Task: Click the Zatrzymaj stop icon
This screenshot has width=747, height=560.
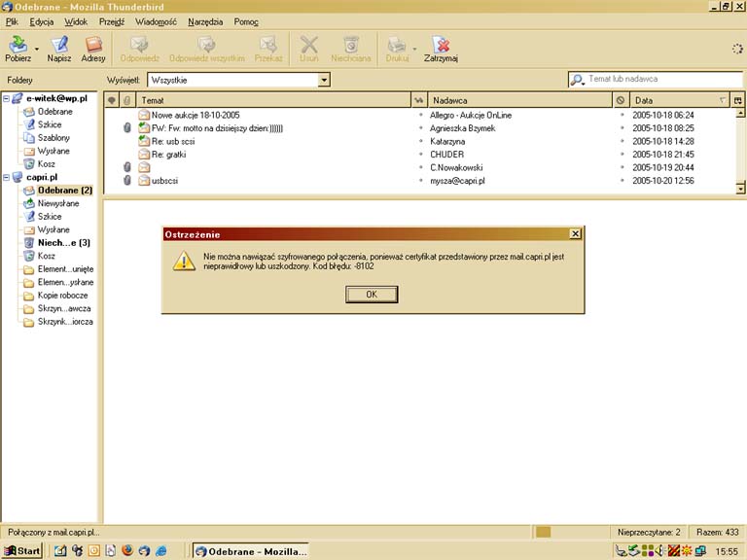Action: [x=442, y=45]
